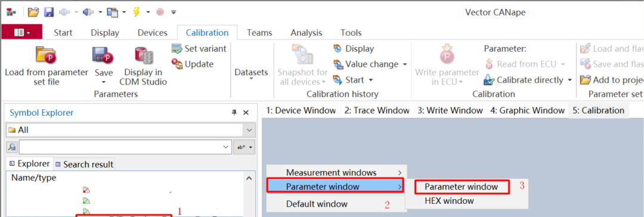Click Display in CDM Studio
This screenshot has height=217, width=644.
point(143,66)
